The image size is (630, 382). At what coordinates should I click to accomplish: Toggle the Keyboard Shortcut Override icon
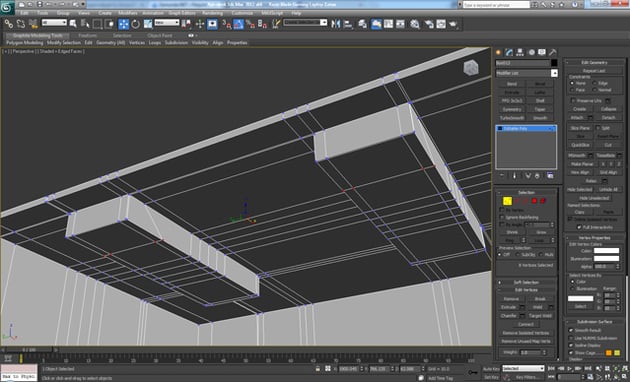click(212, 24)
